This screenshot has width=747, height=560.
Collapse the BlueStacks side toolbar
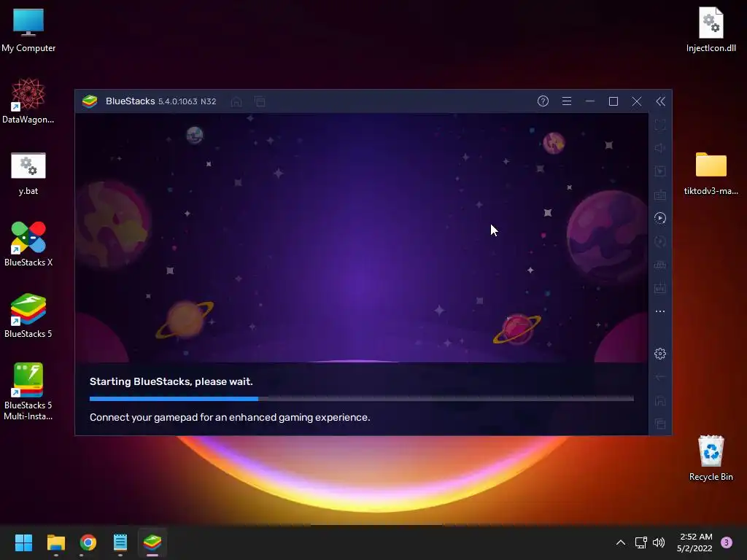click(660, 101)
